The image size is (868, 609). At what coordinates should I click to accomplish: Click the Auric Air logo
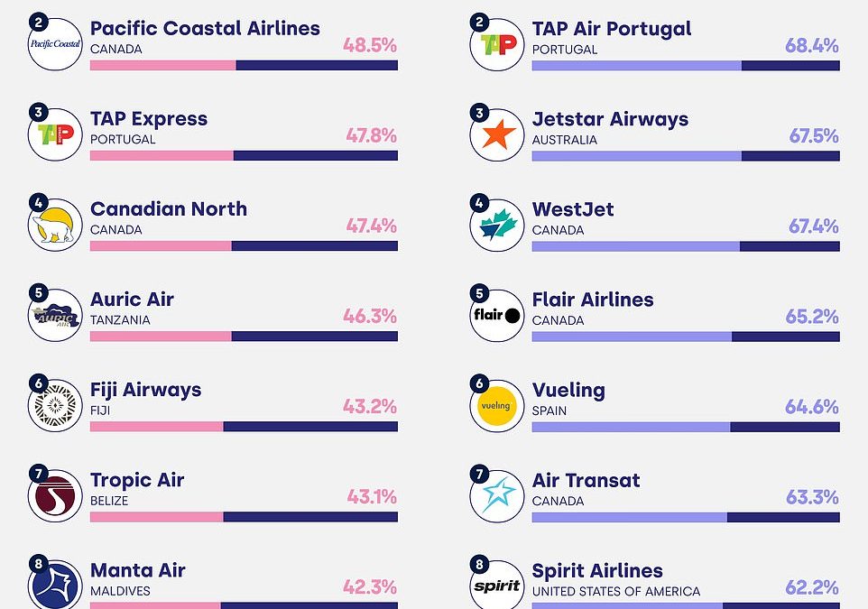click(55, 315)
